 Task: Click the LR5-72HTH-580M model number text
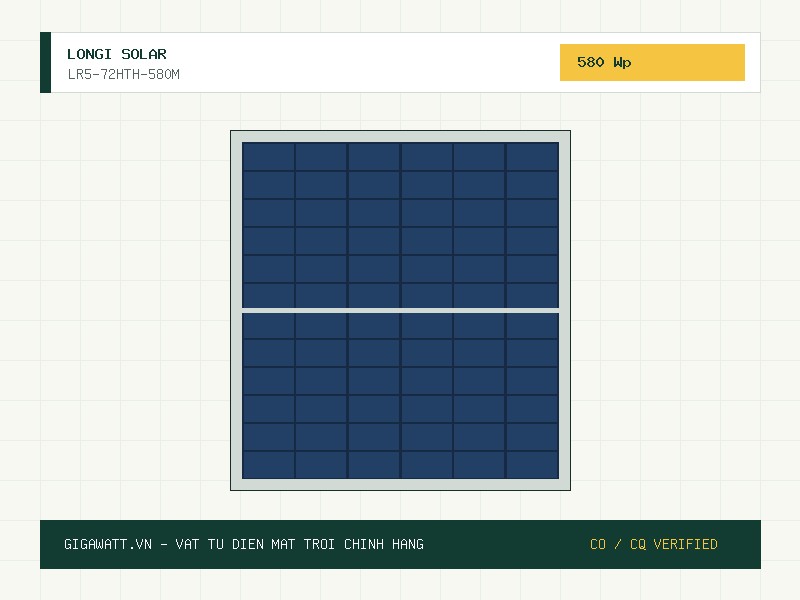[123, 74]
